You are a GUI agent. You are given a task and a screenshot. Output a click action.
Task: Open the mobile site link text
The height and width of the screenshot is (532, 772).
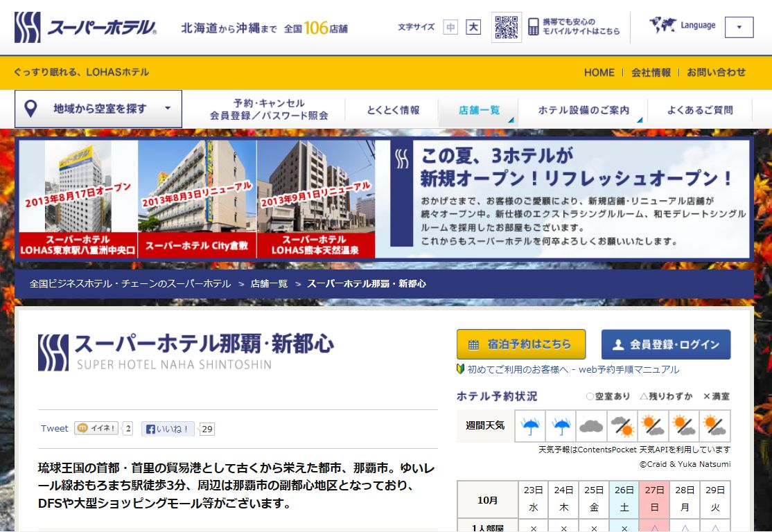click(581, 26)
